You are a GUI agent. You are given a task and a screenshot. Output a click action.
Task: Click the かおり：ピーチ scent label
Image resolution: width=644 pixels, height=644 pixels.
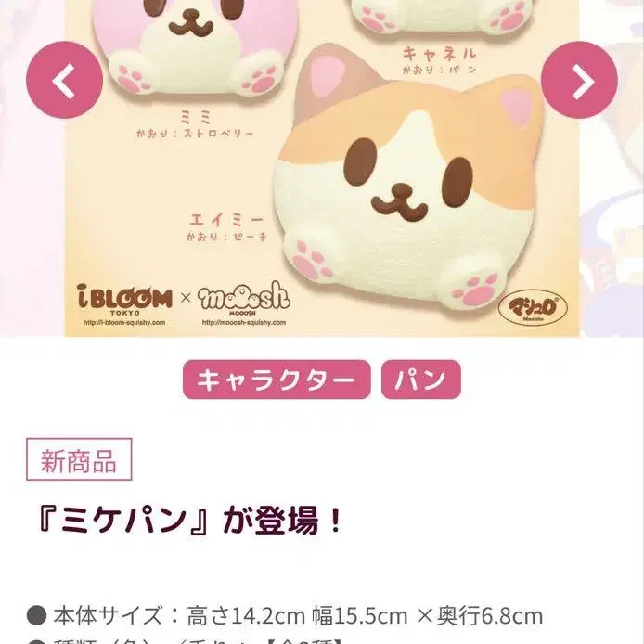click(x=226, y=237)
